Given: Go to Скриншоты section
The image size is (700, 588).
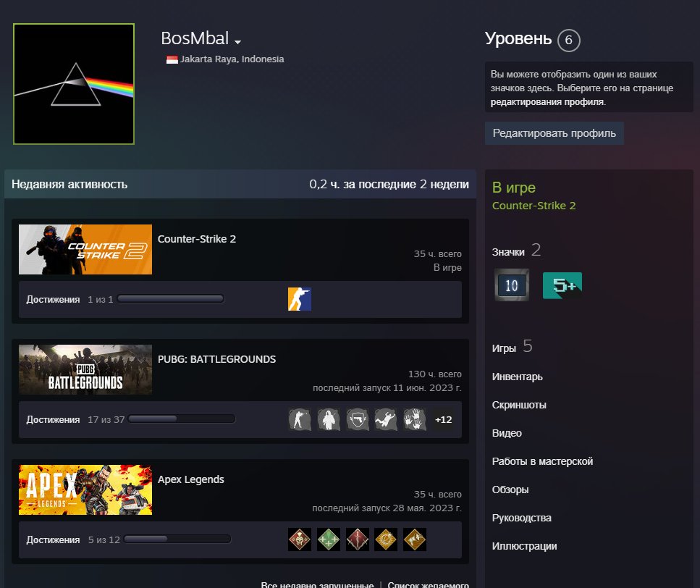Looking at the screenshot, I should coord(519,405).
